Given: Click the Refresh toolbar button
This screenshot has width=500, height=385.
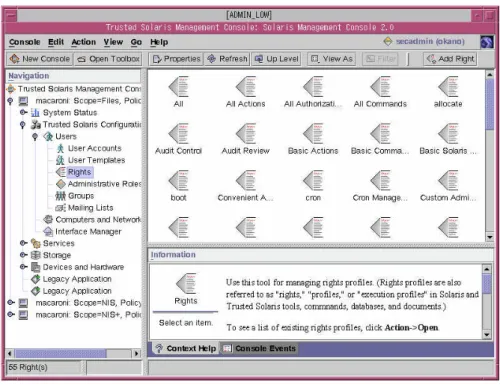Looking at the screenshot, I should click(x=227, y=59).
